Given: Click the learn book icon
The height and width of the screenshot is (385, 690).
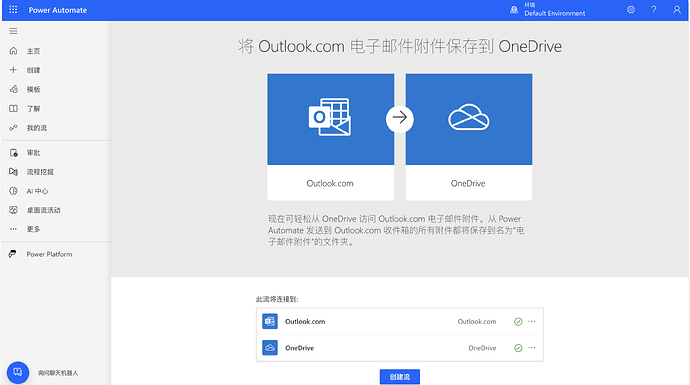Looking at the screenshot, I should [13, 109].
